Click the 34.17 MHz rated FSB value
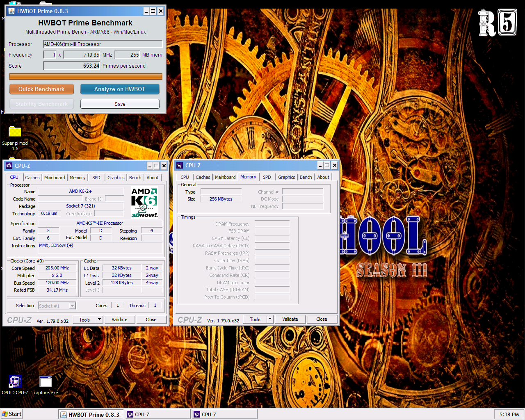The image size is (525, 420). 57,290
